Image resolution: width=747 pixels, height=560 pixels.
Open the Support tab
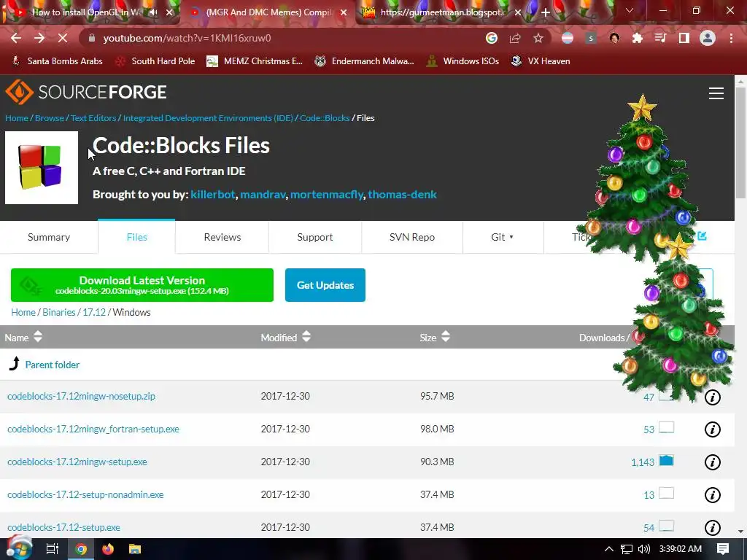[315, 237]
